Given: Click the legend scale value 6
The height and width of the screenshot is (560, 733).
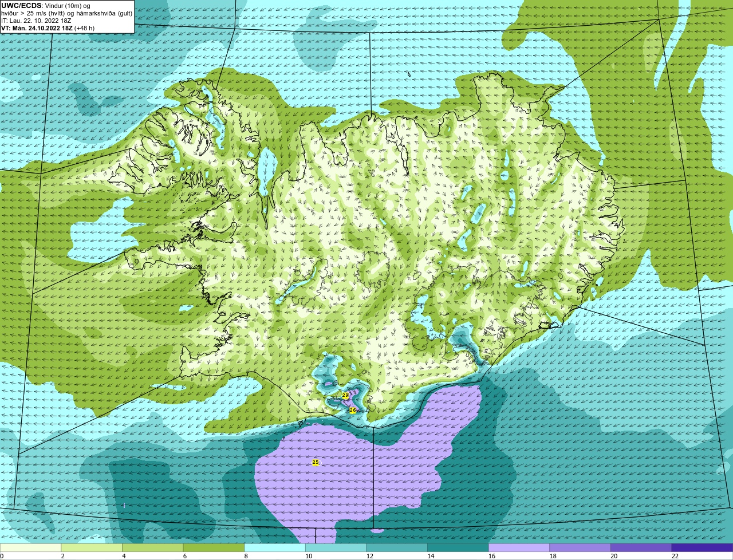Looking at the screenshot, I should [184, 556].
